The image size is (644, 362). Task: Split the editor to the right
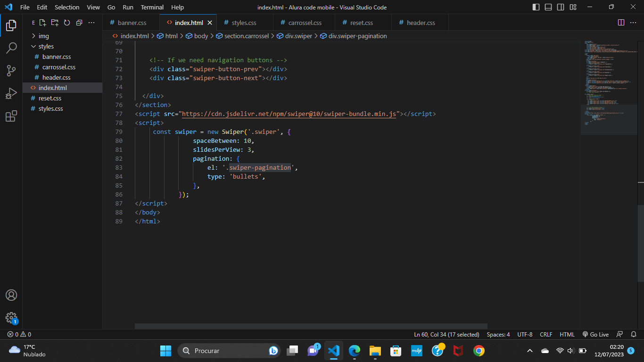[x=621, y=23]
